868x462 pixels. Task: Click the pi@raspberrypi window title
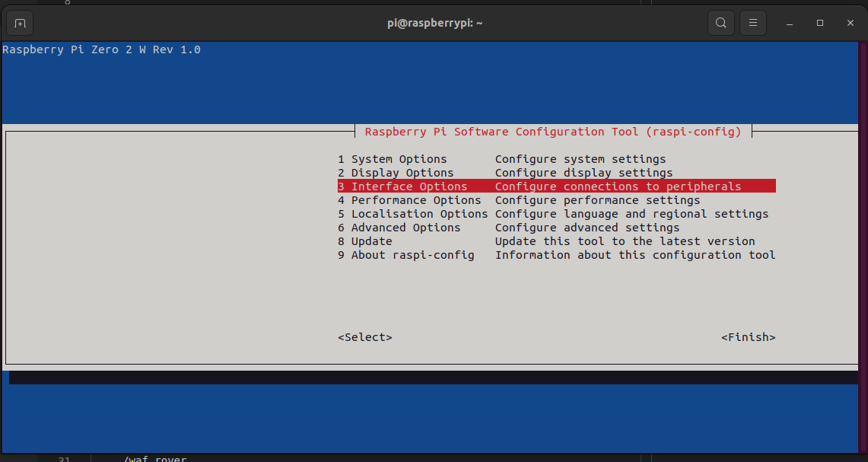434,23
